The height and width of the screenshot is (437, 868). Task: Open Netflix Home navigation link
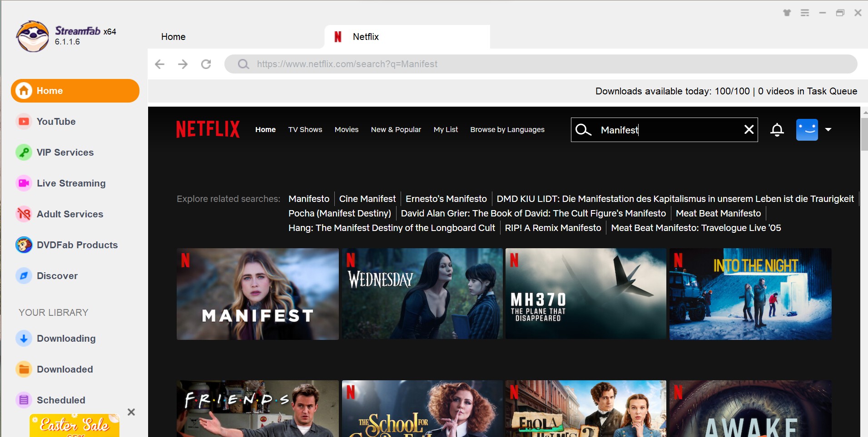click(x=265, y=130)
